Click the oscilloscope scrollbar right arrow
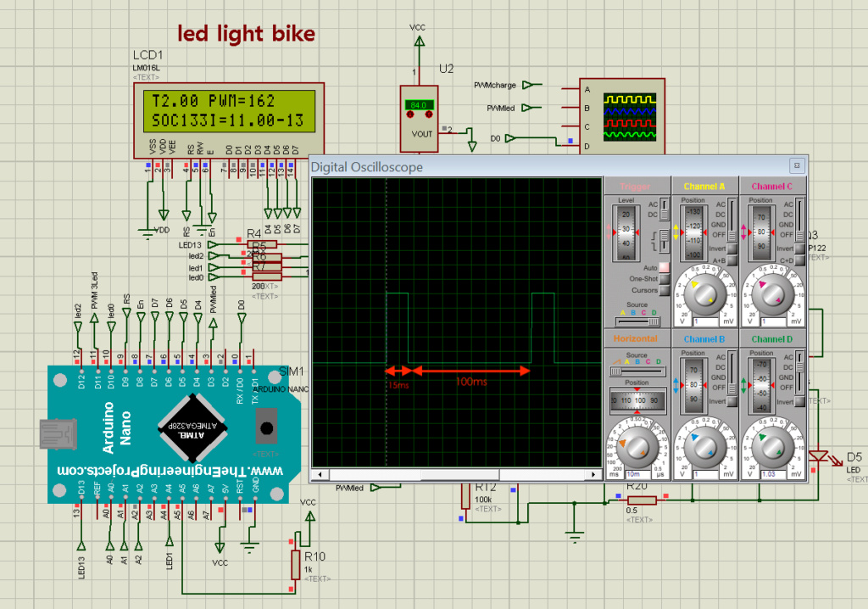The height and width of the screenshot is (609, 868). [x=594, y=474]
